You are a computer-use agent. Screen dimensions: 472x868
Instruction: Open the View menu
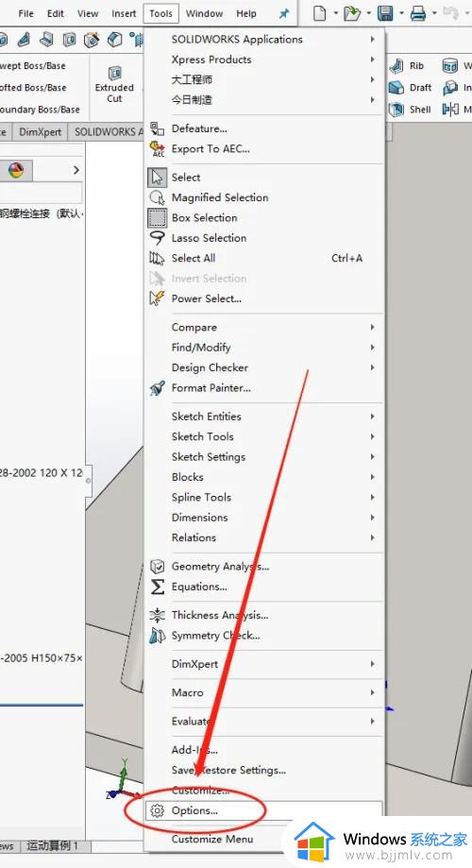click(88, 13)
